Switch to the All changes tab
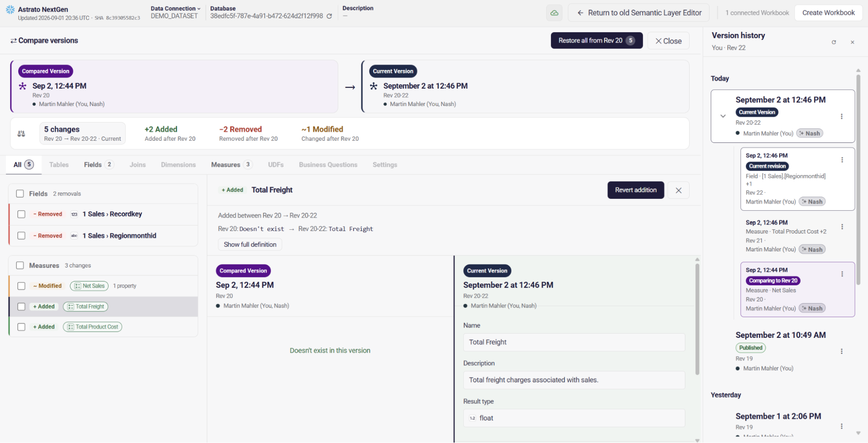Screen dimensions: 868x443 pos(23,165)
